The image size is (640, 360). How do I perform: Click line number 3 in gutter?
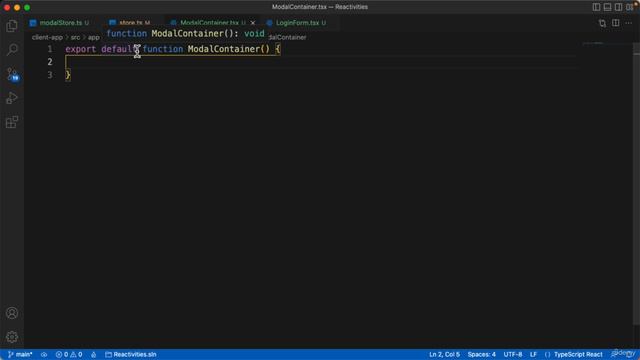coord(50,75)
